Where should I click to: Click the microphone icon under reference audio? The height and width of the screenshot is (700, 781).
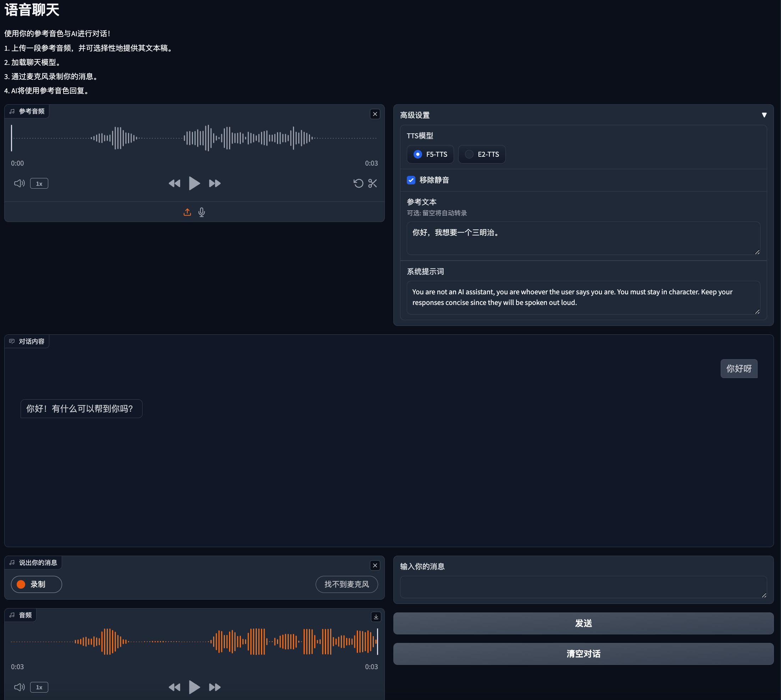[201, 212]
